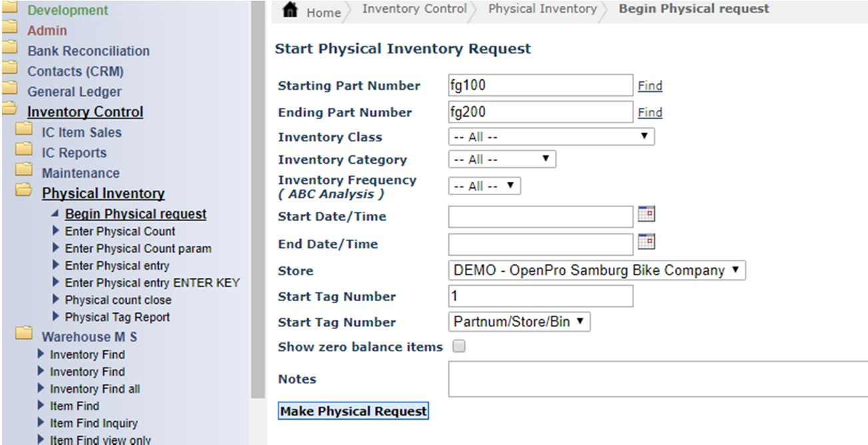
Task: Open the Inventory Class dropdown
Action: pyautogui.click(x=551, y=137)
